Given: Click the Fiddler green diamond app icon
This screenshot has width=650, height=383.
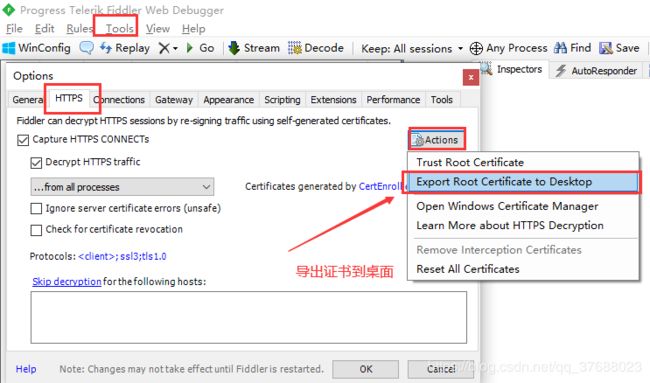Looking at the screenshot, I should (x=8, y=10).
